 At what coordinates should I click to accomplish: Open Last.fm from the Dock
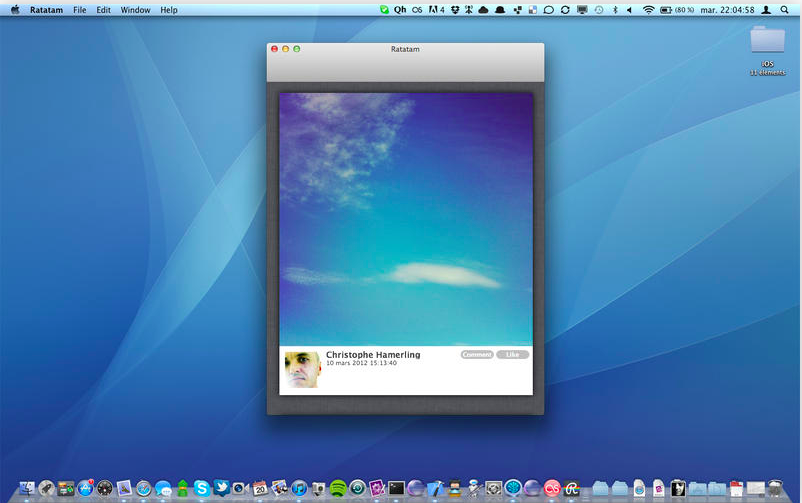pyautogui.click(x=552, y=489)
